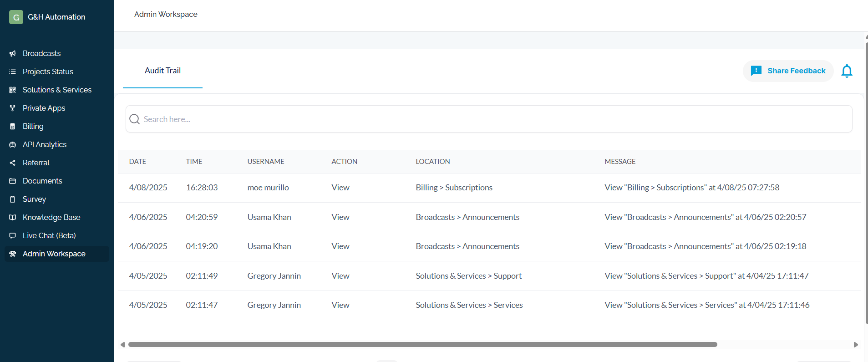This screenshot has height=362, width=868.
Task: Click the Referral share icon
Action: 13,163
